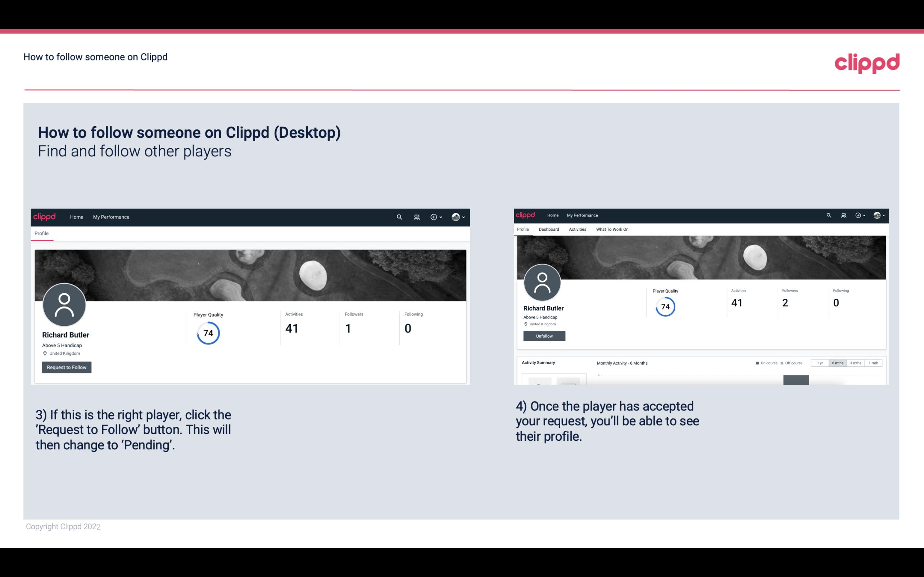Viewport: 924px width, 577px height.
Task: Select the '6 mths' activity time filter
Action: click(x=836, y=363)
